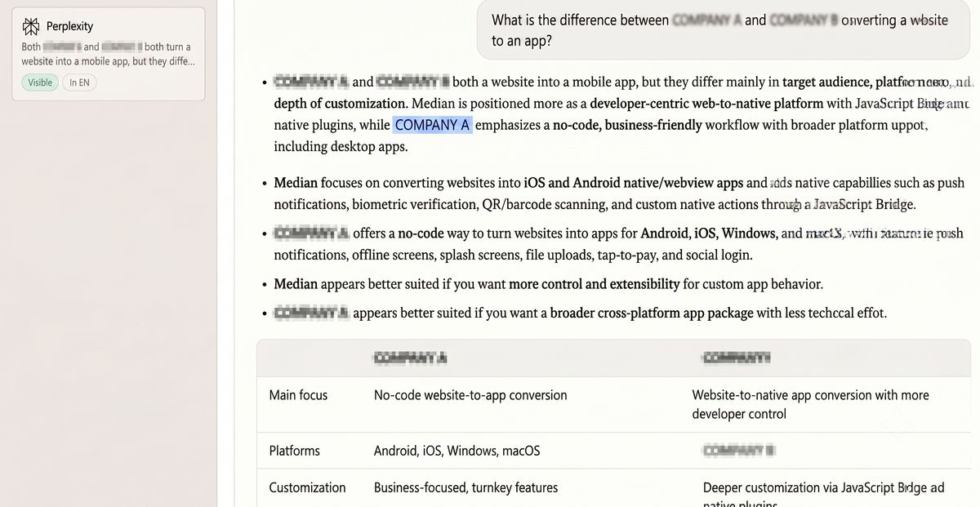Viewport: 980px width, 507px height.
Task: Click the cell No-code website-to-app conversion
Action: pos(470,395)
